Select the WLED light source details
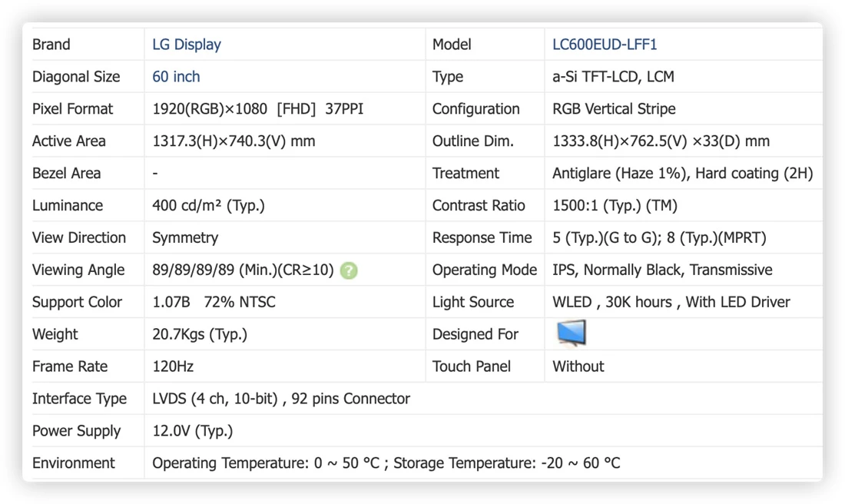Image resolution: width=845 pixels, height=504 pixels. [671, 303]
